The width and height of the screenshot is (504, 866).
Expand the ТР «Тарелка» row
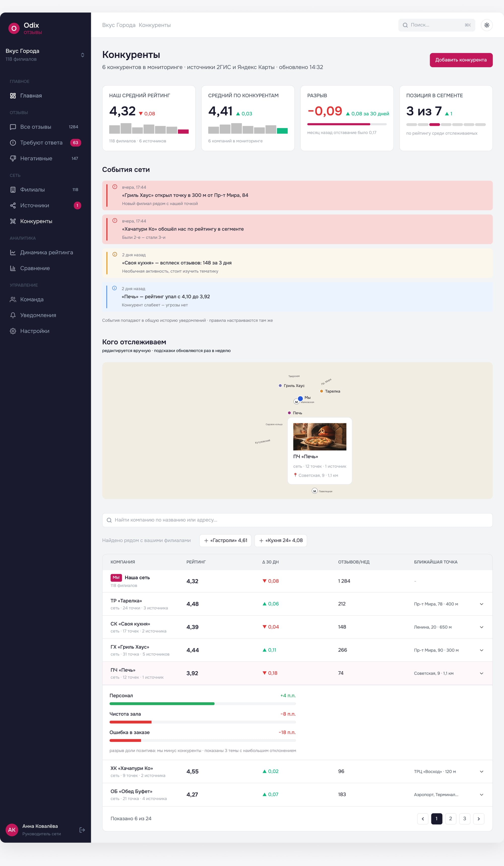[x=481, y=604]
